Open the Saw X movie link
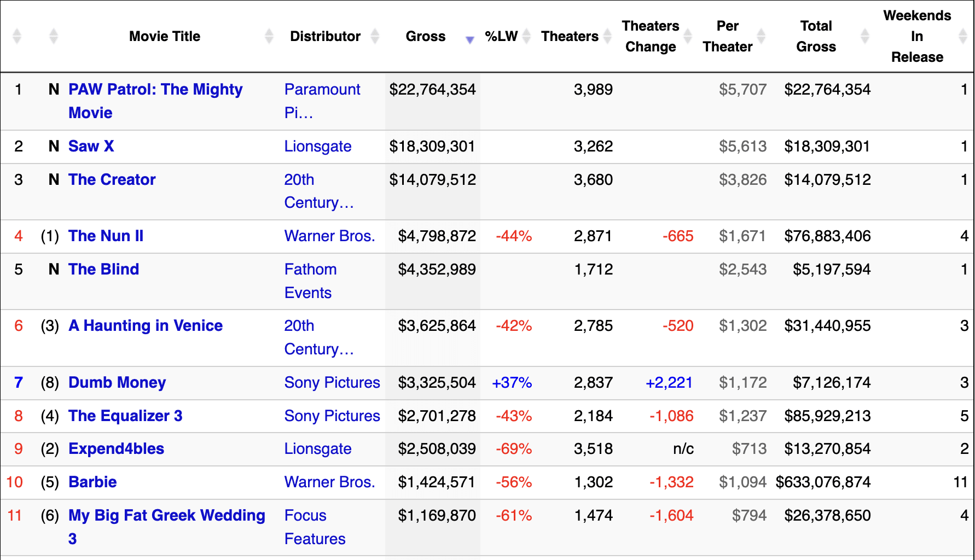Image resolution: width=975 pixels, height=560 pixels. (91, 146)
